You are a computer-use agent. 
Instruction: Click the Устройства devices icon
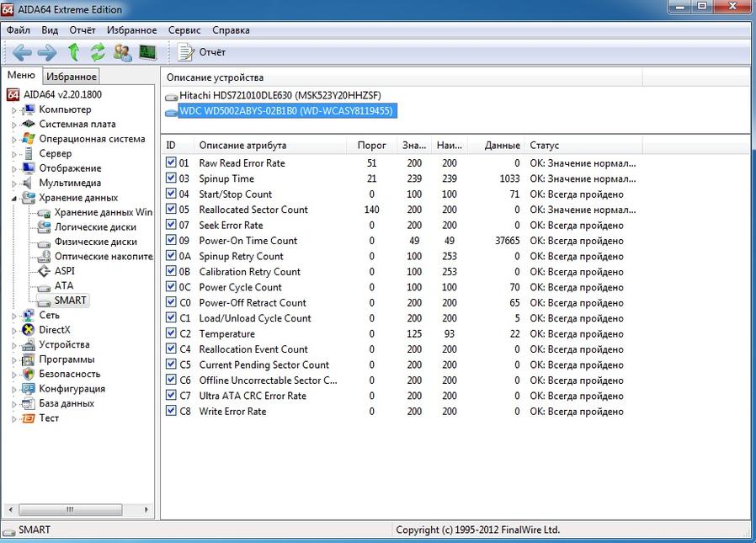pos(29,345)
